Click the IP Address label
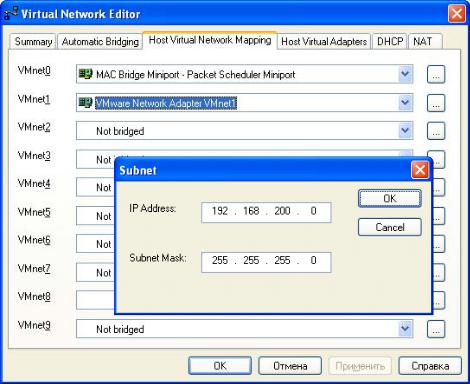The width and height of the screenshot is (470, 384). point(152,209)
